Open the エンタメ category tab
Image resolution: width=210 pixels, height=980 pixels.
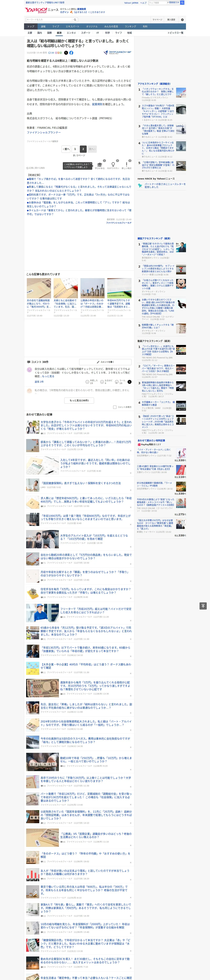pyautogui.click(x=71, y=33)
